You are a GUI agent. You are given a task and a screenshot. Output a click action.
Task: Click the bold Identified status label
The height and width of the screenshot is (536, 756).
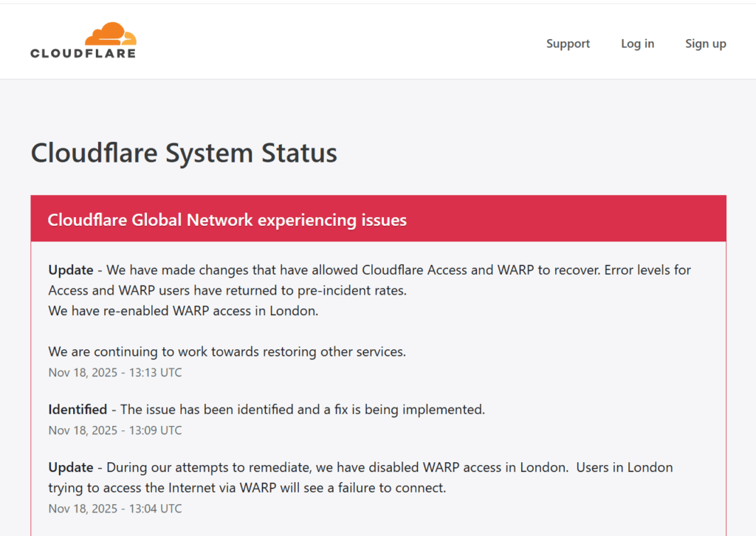click(x=78, y=409)
